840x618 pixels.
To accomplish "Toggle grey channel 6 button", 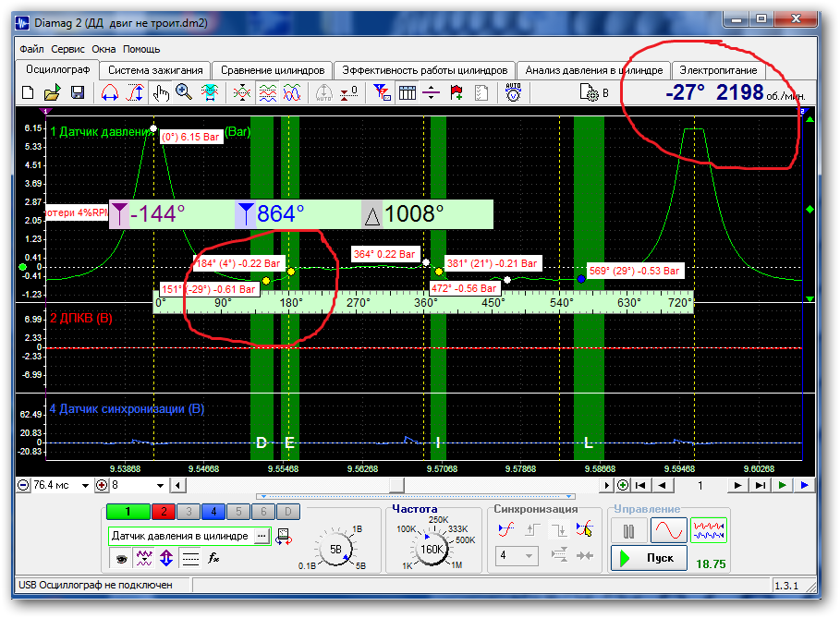I will [263, 512].
